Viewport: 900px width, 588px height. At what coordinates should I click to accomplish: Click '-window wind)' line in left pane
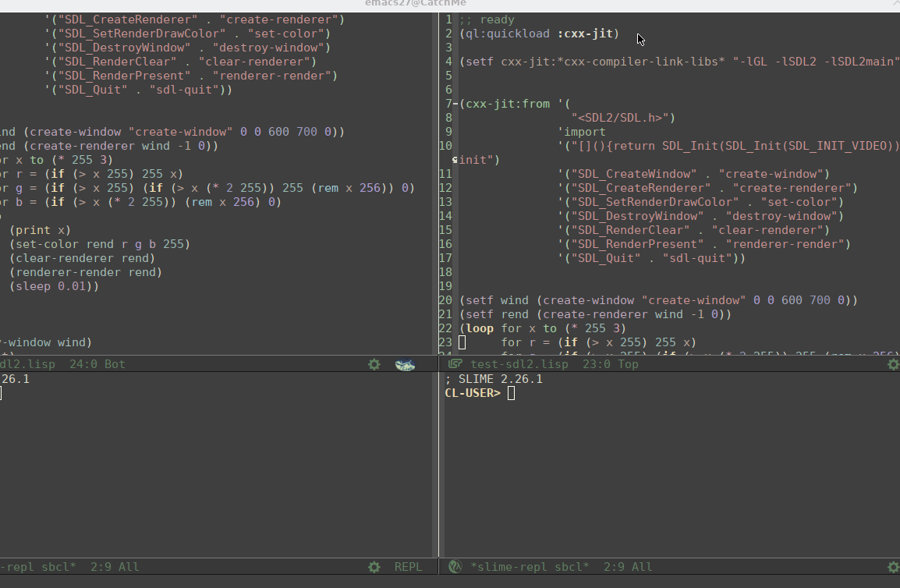pos(46,342)
